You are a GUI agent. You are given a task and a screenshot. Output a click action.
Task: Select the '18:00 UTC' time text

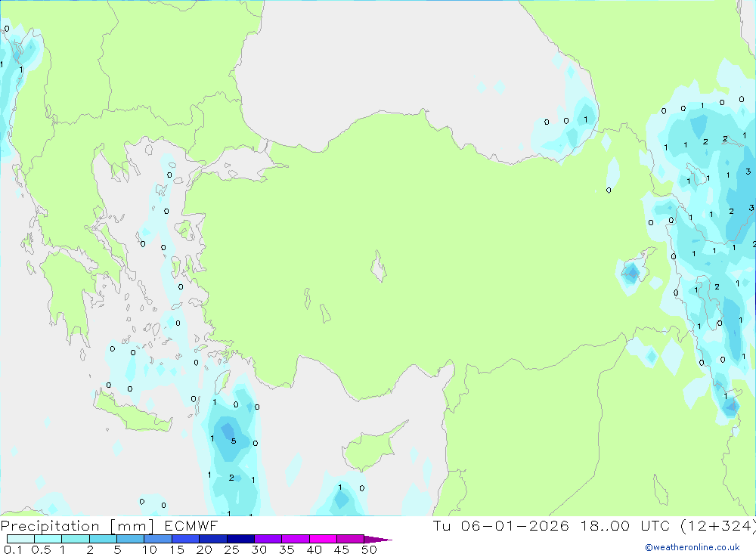click(625, 525)
